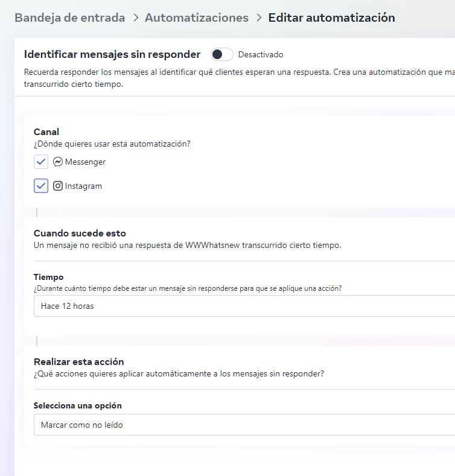Click the Canal section heading
The width and height of the screenshot is (455, 476).
click(46, 132)
